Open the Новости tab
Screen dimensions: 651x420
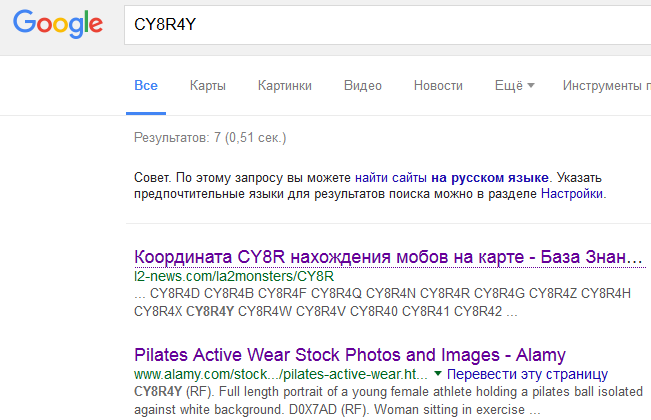438,85
